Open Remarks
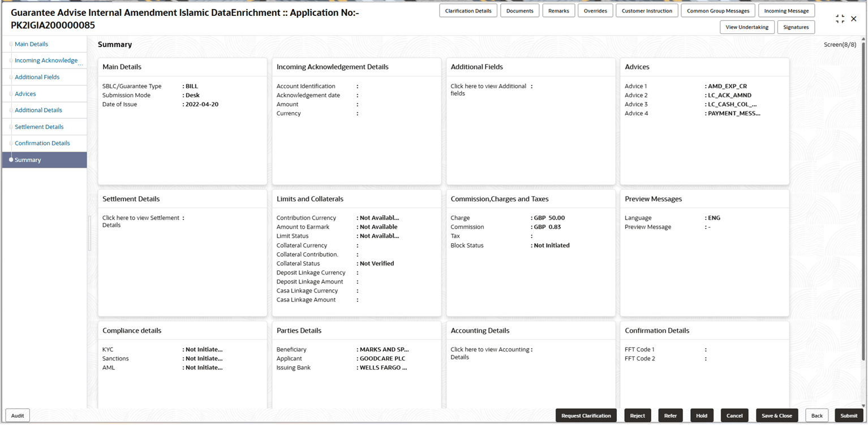The height and width of the screenshot is (425, 868). click(x=558, y=11)
